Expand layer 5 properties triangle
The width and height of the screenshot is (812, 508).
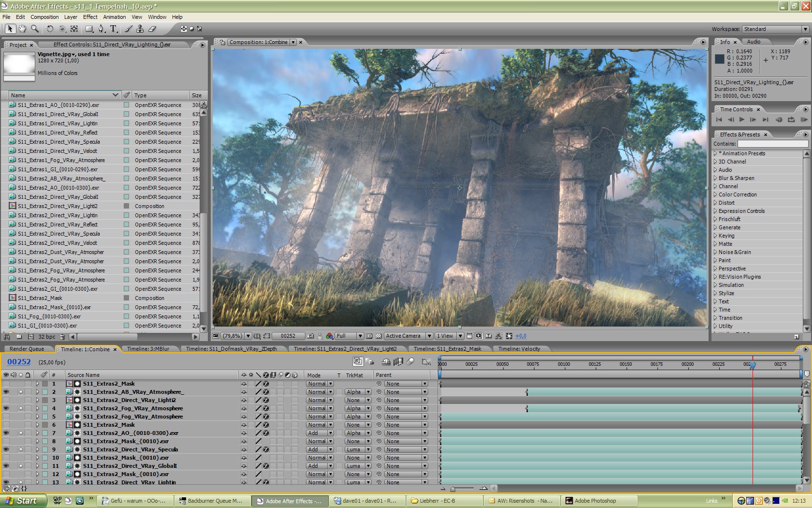pos(37,417)
